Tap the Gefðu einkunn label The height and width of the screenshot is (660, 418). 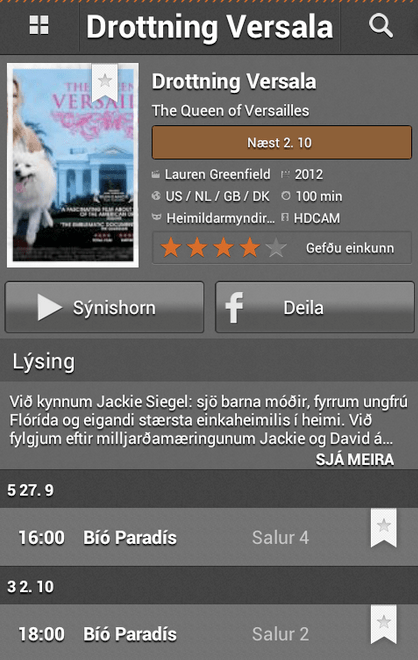pos(350,248)
